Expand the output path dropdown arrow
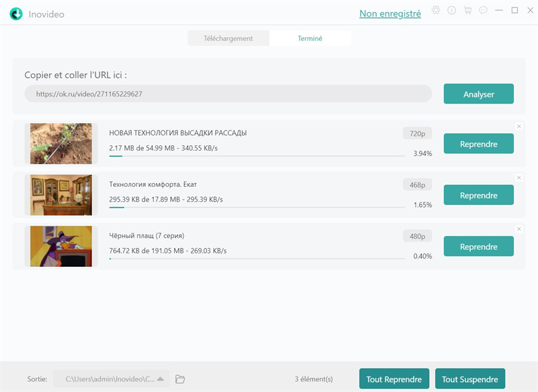Screen dimensions: 538x392 pos(160,379)
